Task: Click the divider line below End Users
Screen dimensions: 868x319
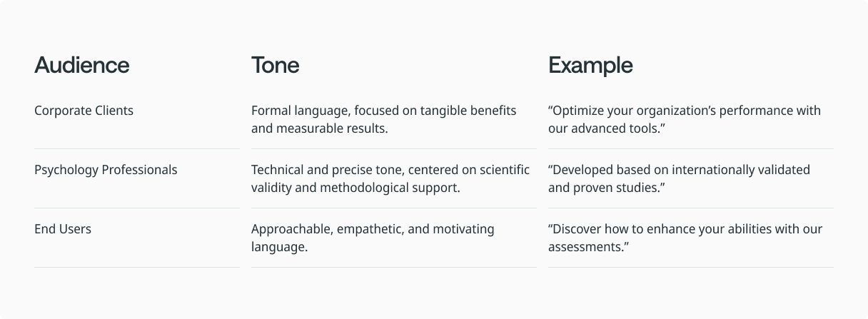Action: pyautogui.click(x=137, y=267)
